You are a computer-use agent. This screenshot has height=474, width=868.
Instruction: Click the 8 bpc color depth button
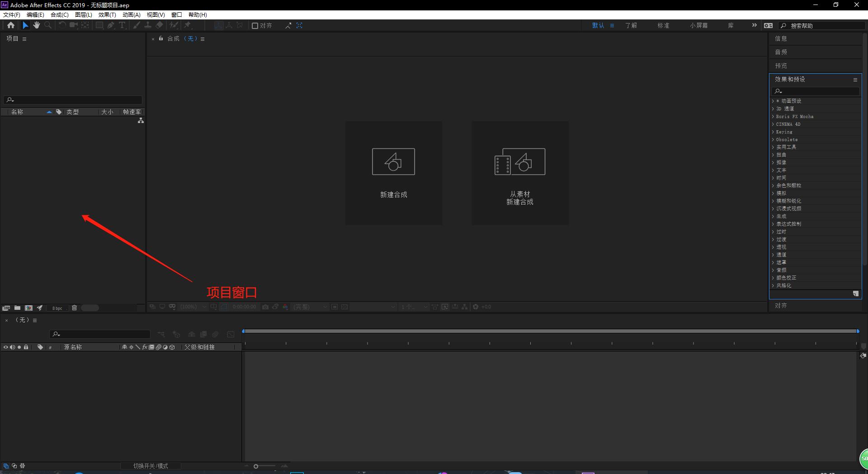[57, 308]
